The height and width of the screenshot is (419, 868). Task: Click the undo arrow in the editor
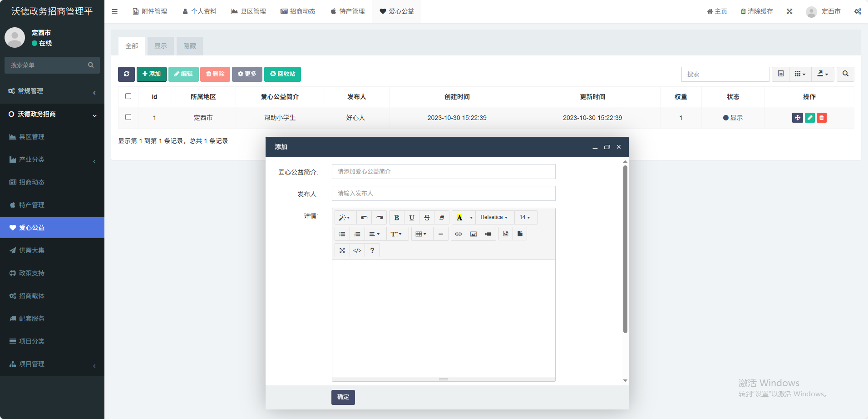click(x=364, y=218)
